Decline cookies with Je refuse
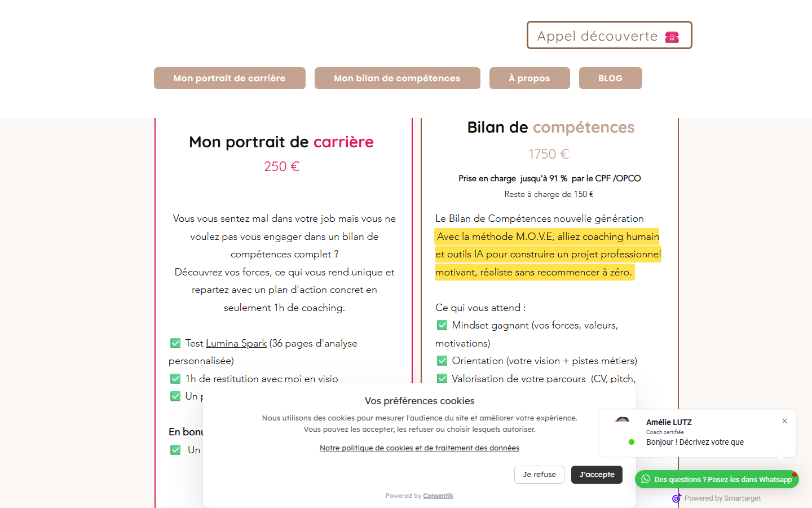Screen dimensions: 812x508 click(x=539, y=475)
